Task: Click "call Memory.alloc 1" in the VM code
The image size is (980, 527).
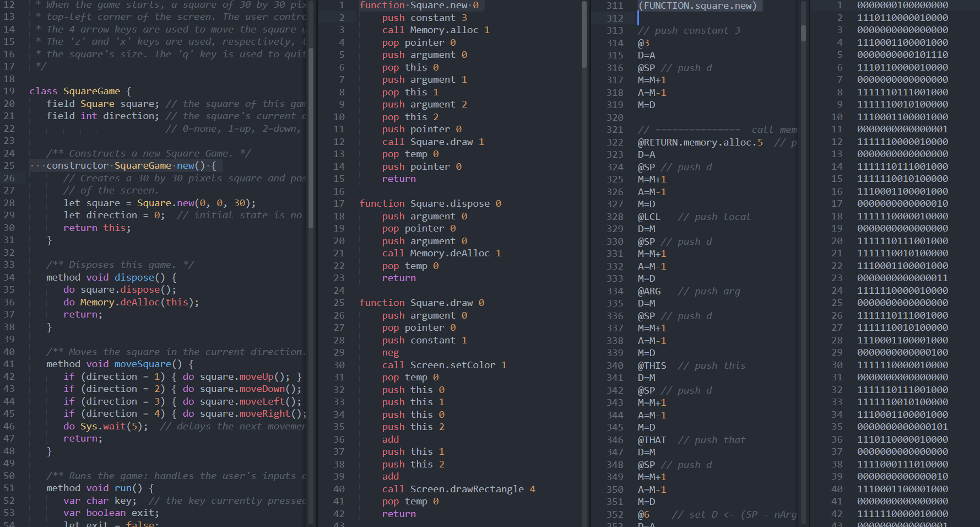Action: (x=435, y=30)
